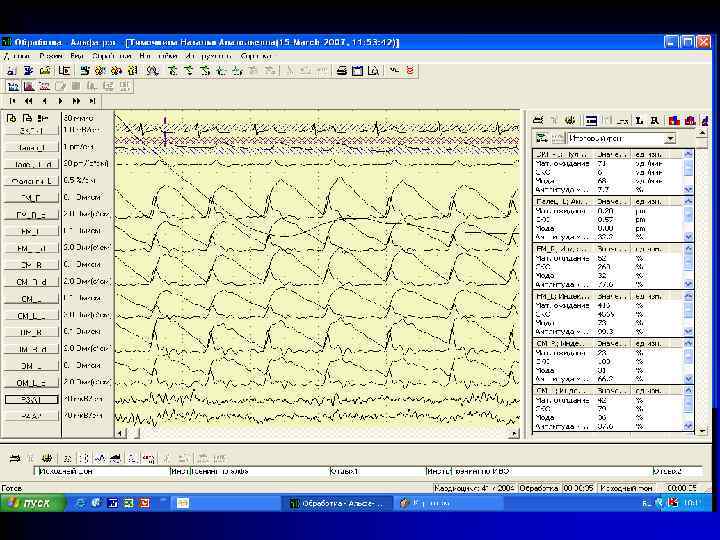Open the Справка menu
This screenshot has width=720, height=540.
tap(256, 57)
